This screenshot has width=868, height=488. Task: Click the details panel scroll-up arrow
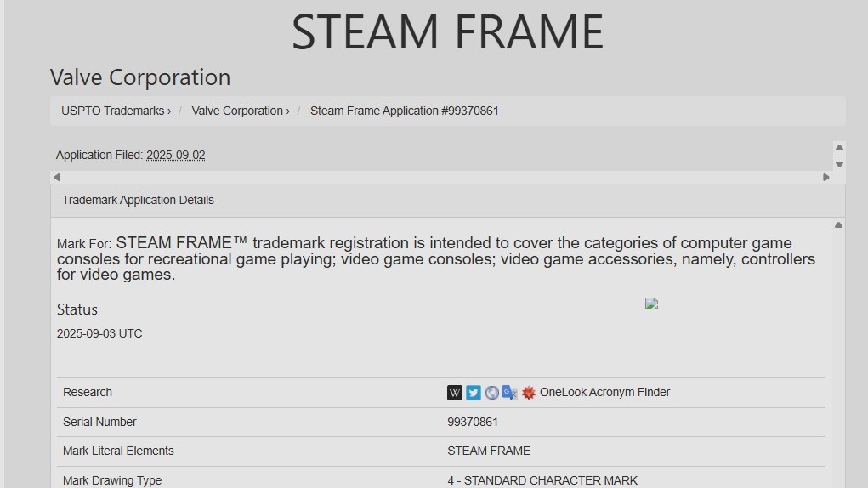(838, 225)
